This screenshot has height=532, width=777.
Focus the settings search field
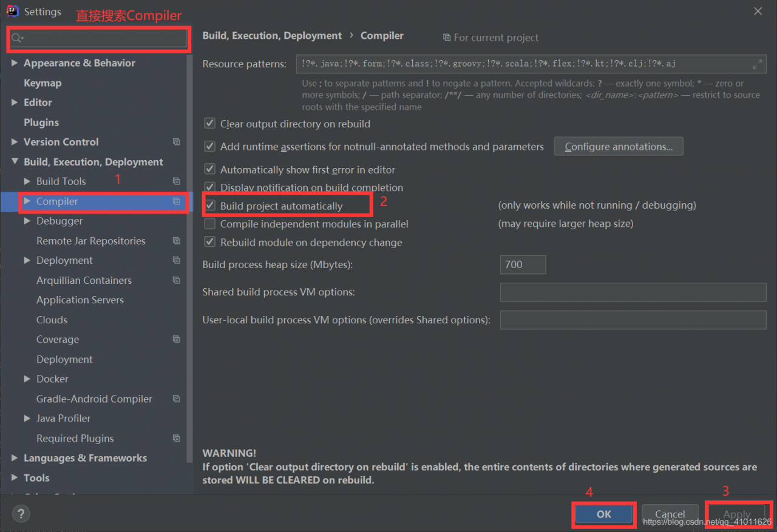(98, 38)
